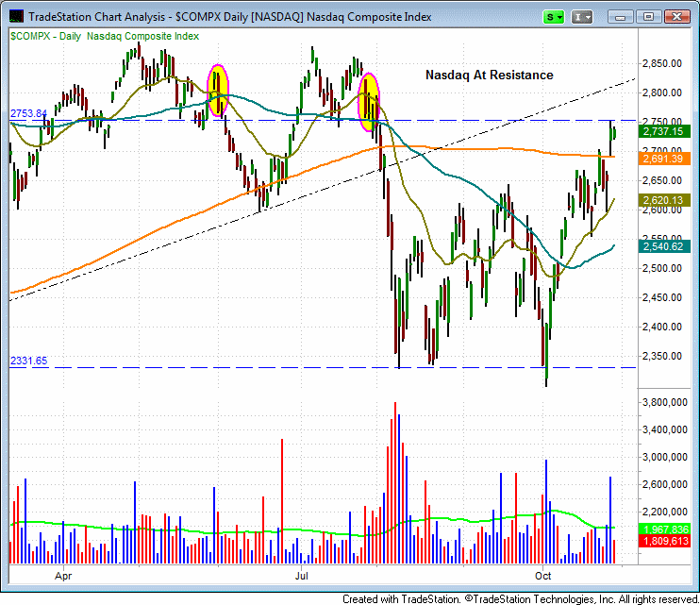The width and height of the screenshot is (700, 605).
Task: Click the 2,400.00 price axis label
Action: (x=662, y=327)
